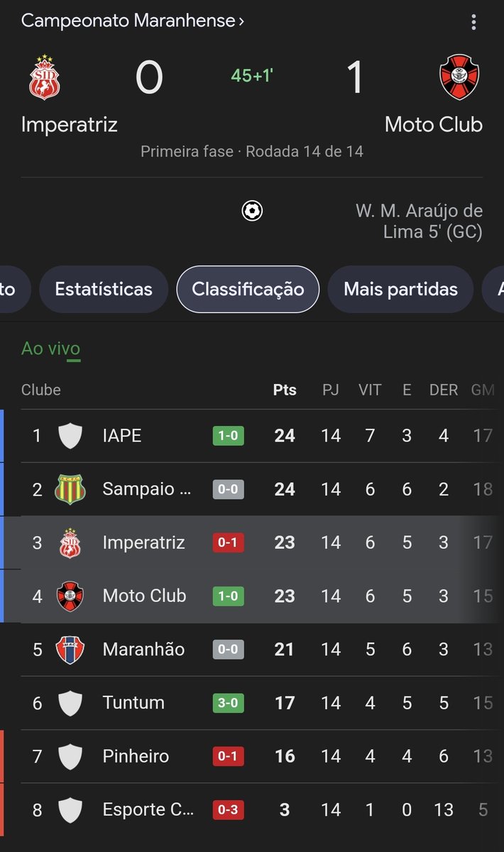Open the Mais partidas tab

401,289
